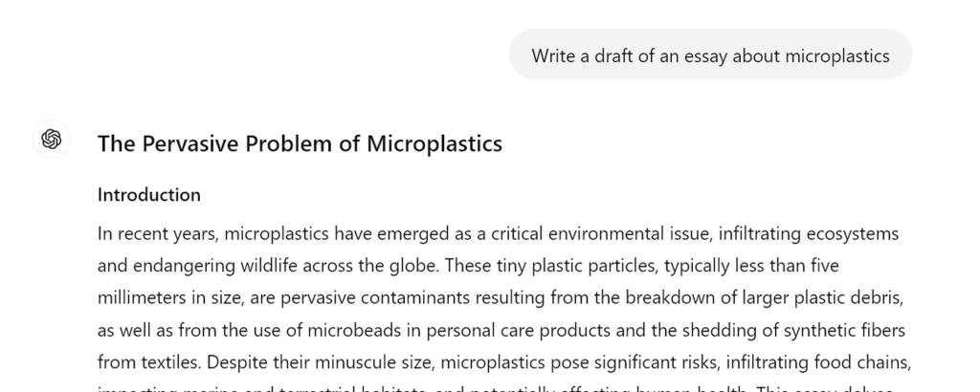
Task: Click the phrase 'synthetic fibers'
Action: (844, 330)
